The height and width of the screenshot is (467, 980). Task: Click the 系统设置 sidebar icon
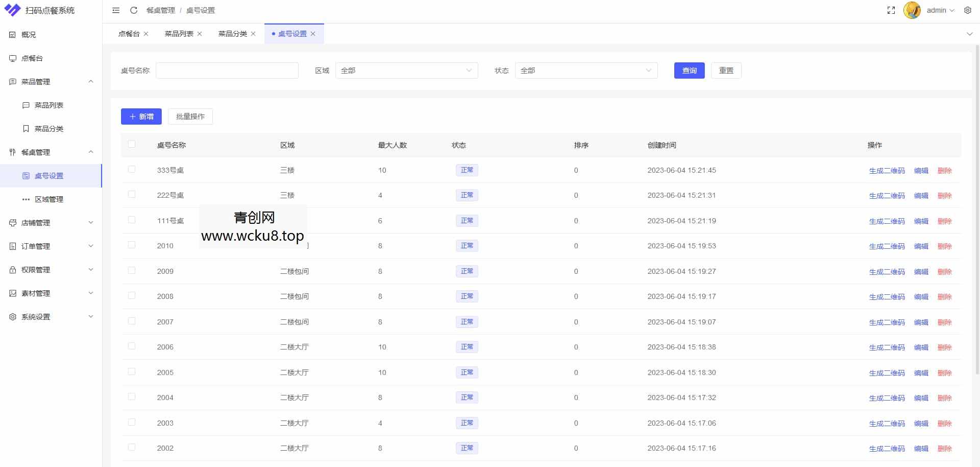click(x=12, y=316)
